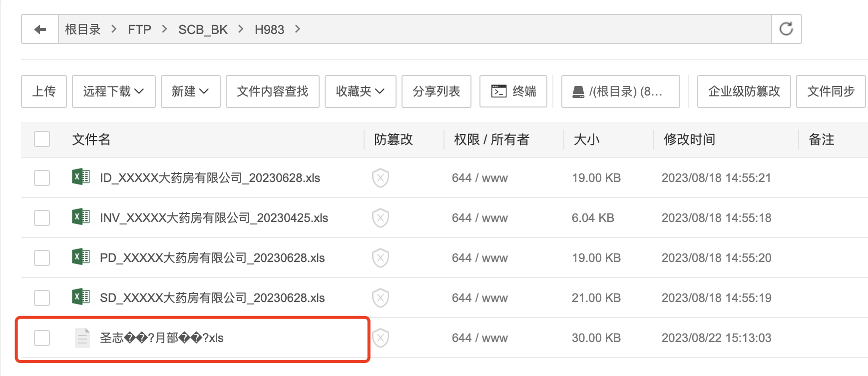The height and width of the screenshot is (376, 868).
Task: Click the Excel icon for ID_XXXXX file
Action: click(81, 177)
